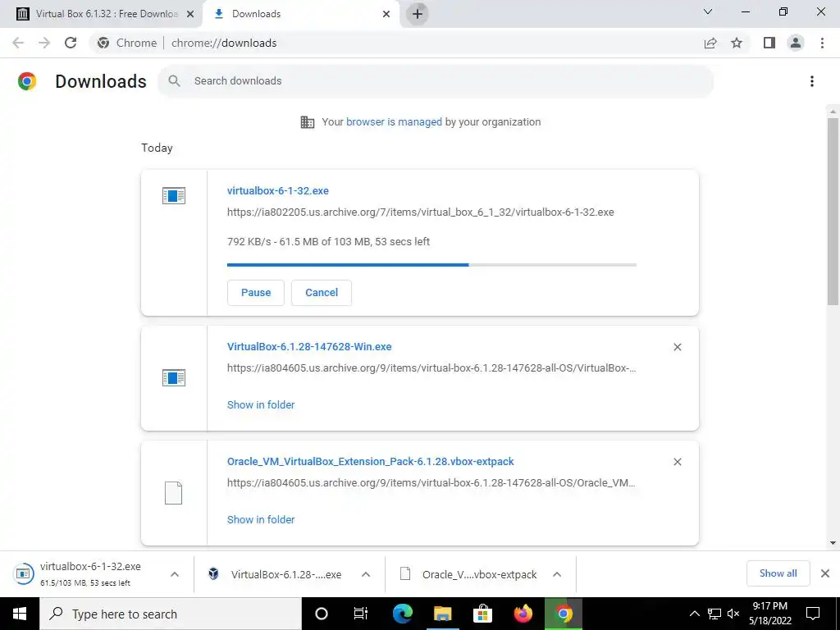Screen dimensions: 840x630
Task: Open virtualbox-6-1-32.exe item in download shelf
Action: tap(90, 573)
